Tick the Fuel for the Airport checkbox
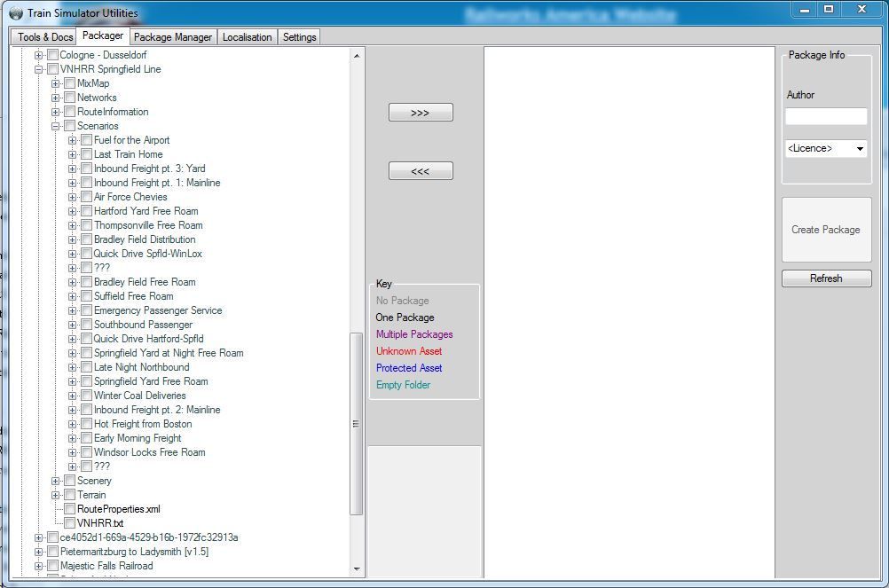The image size is (889, 588). 87,140
